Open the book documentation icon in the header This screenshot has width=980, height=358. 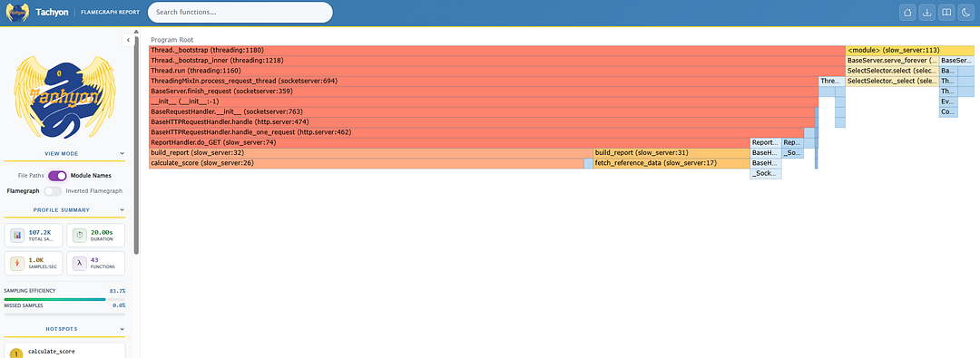[x=947, y=12]
